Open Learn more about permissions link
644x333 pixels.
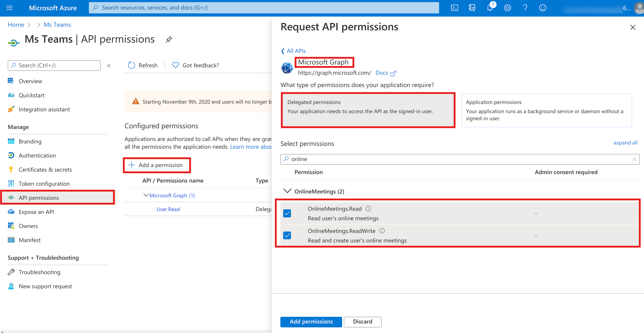coord(251,147)
